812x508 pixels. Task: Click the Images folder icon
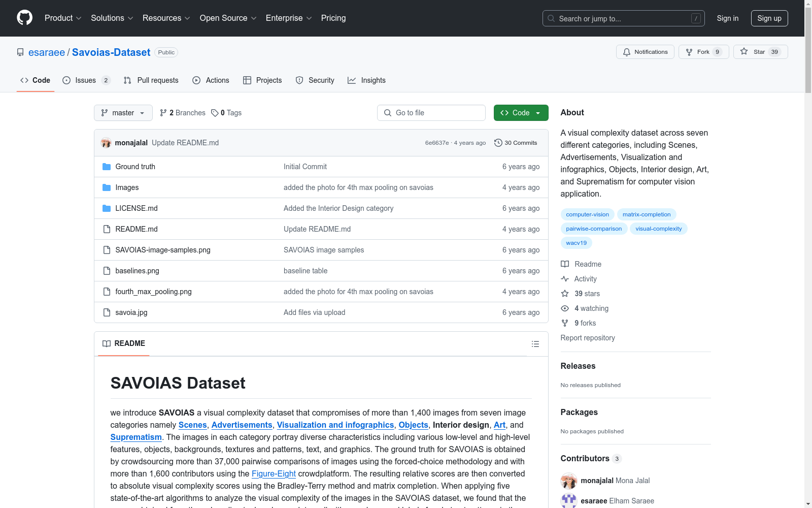[107, 187]
